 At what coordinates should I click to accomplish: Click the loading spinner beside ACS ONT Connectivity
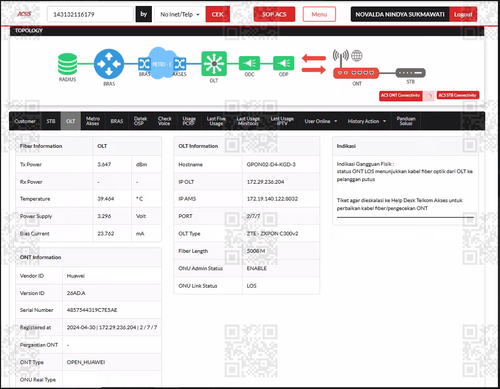[429, 96]
